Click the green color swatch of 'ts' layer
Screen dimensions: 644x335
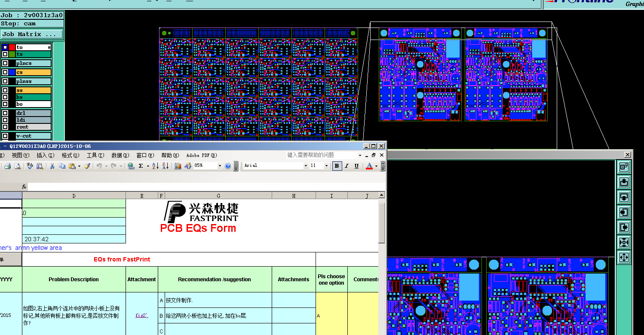pyautogui.click(x=12, y=54)
